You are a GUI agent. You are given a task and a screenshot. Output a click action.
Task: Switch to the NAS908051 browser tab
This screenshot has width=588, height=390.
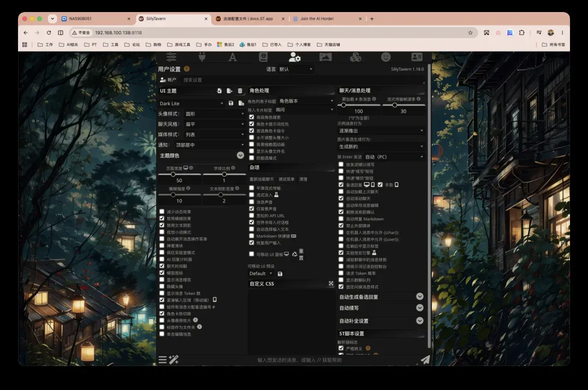(96, 18)
